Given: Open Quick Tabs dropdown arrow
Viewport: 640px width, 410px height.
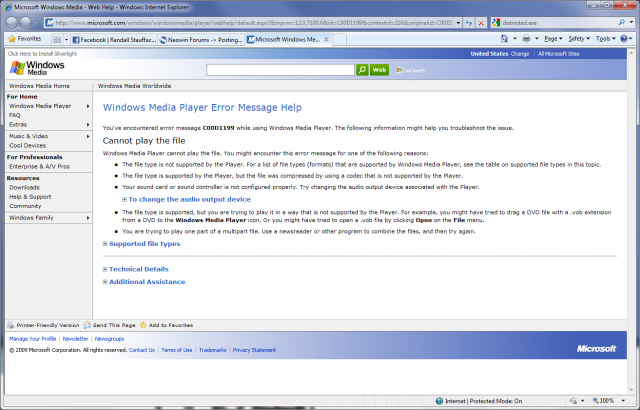Looking at the screenshot, I should coord(66,40).
